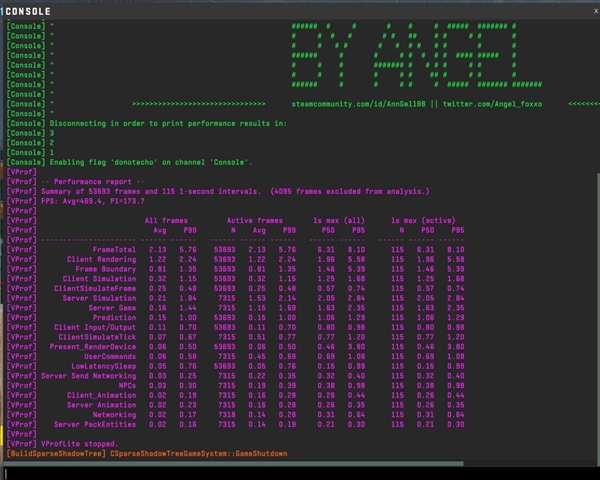Click the Server Animation row label

[x=101, y=405]
